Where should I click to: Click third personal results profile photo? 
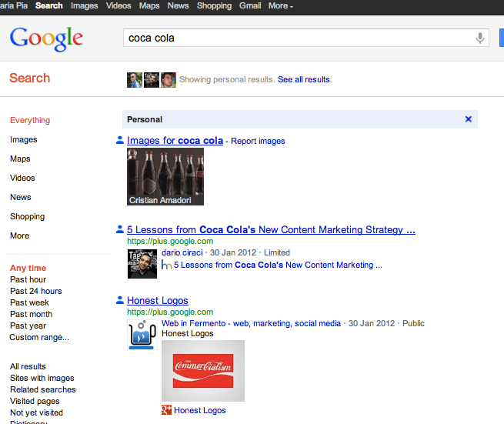tap(169, 80)
